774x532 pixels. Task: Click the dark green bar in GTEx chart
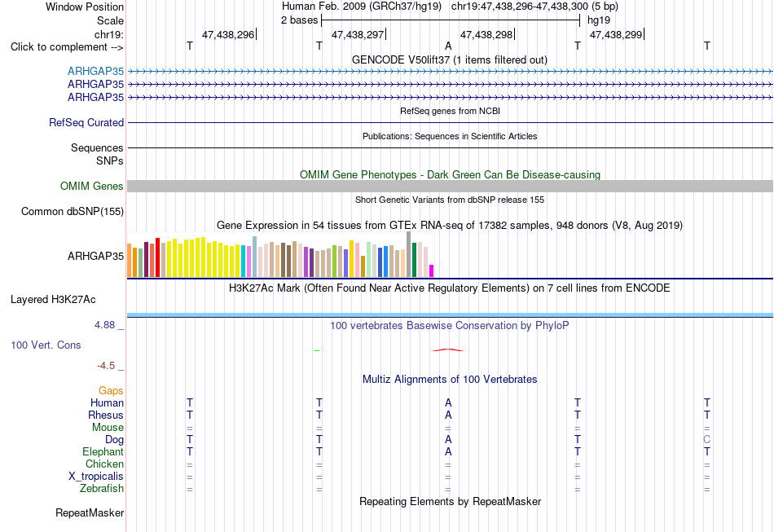click(x=414, y=260)
